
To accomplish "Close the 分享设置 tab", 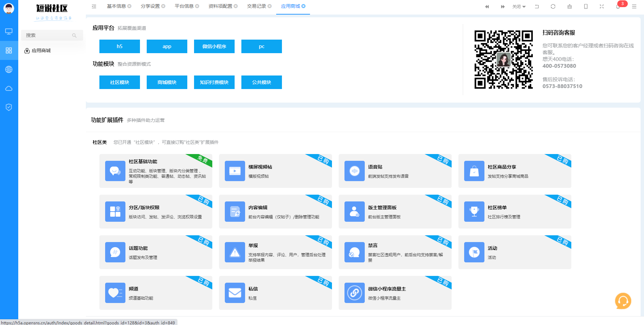I will pyautogui.click(x=164, y=6).
